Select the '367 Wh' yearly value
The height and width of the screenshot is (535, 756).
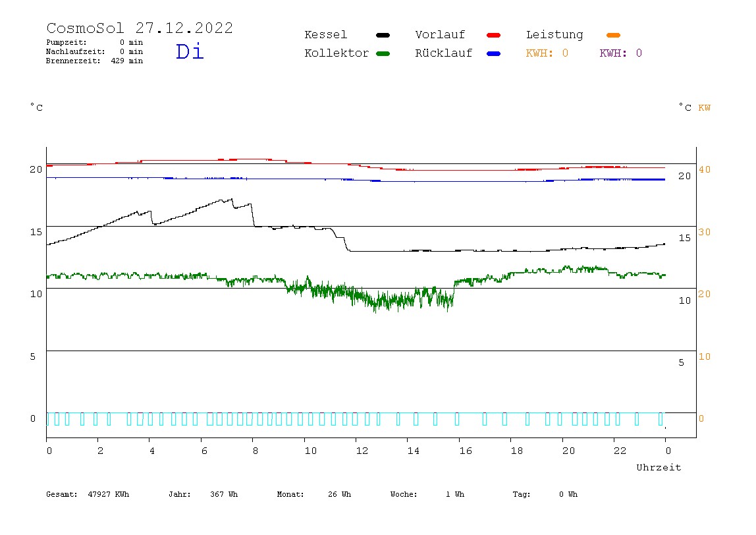click(224, 494)
